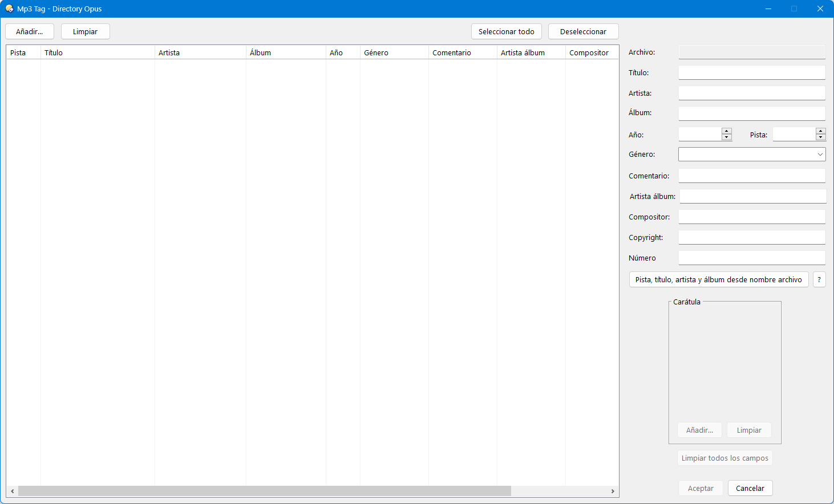Screen dimensions: 834x504
Task: Click the horizontal scrollbar left arrow
Action: (13, 491)
